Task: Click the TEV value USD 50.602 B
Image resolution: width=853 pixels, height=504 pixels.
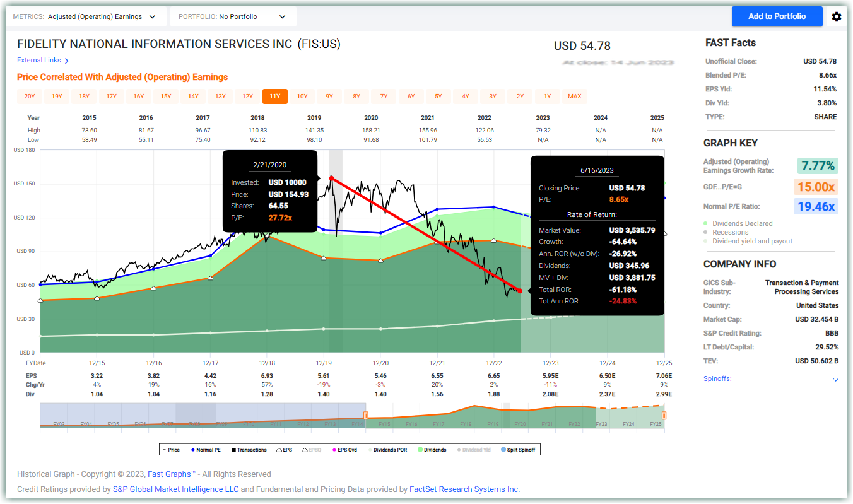Action: [816, 361]
